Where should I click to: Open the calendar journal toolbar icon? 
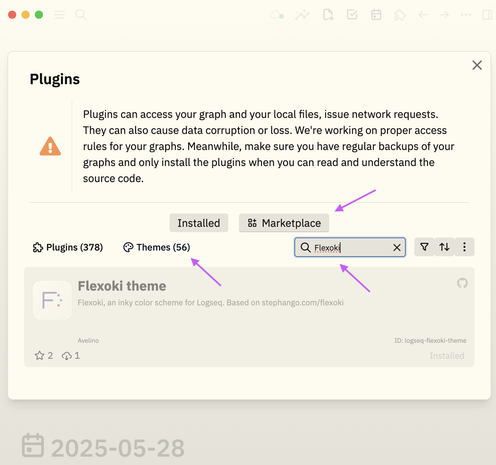tap(376, 15)
